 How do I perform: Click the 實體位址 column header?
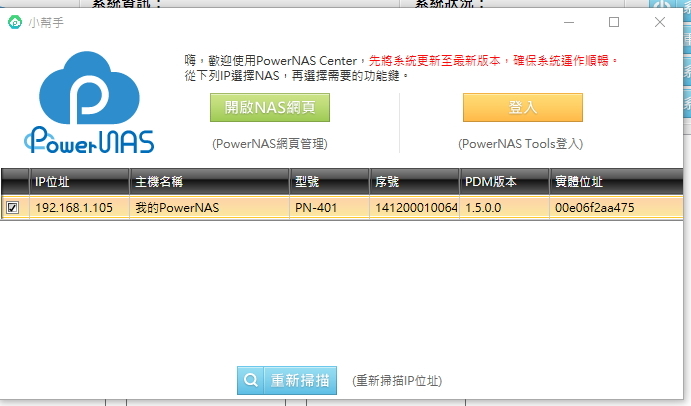(616, 182)
